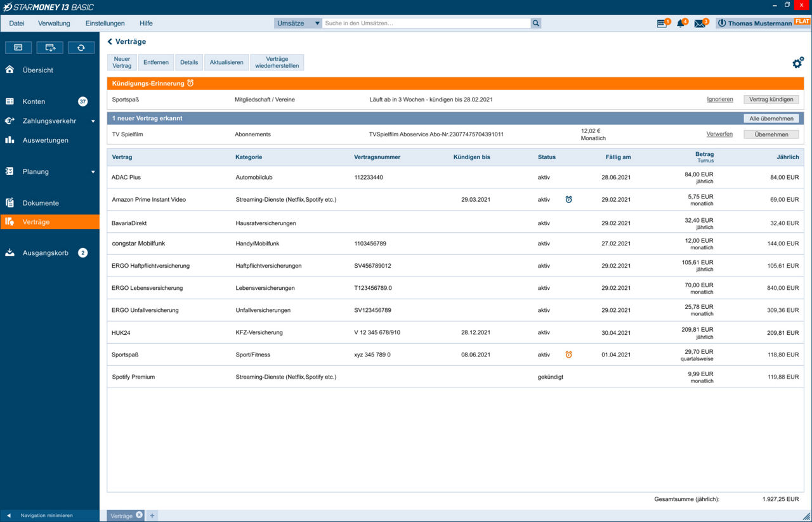The width and height of the screenshot is (812, 522).
Task: Open the Verwaltung menu
Action: tap(54, 23)
